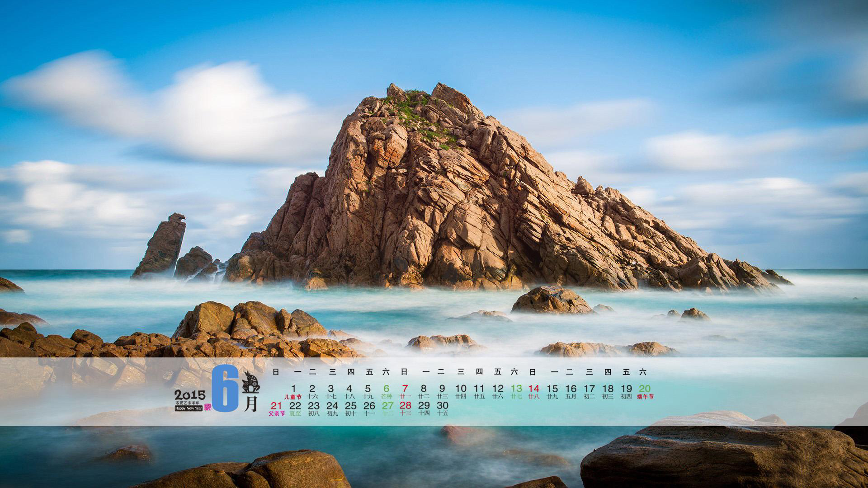Click June 28 red date
Image resolution: width=868 pixels, height=488 pixels.
coord(406,406)
